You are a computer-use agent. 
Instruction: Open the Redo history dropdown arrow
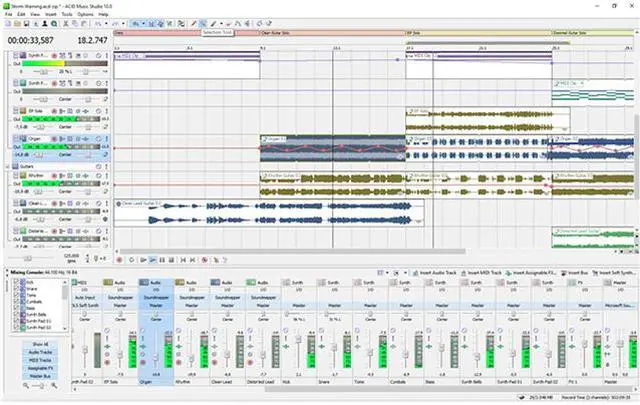point(123,24)
